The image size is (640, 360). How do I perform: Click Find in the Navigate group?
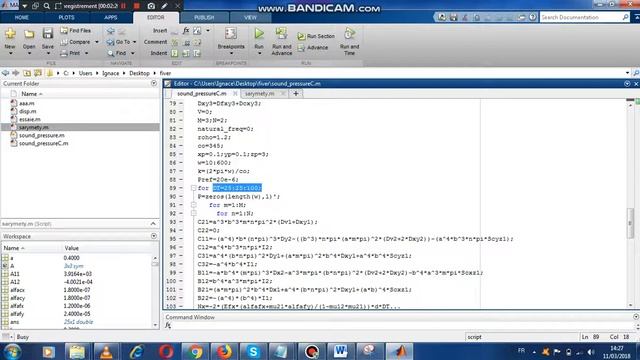click(x=117, y=53)
